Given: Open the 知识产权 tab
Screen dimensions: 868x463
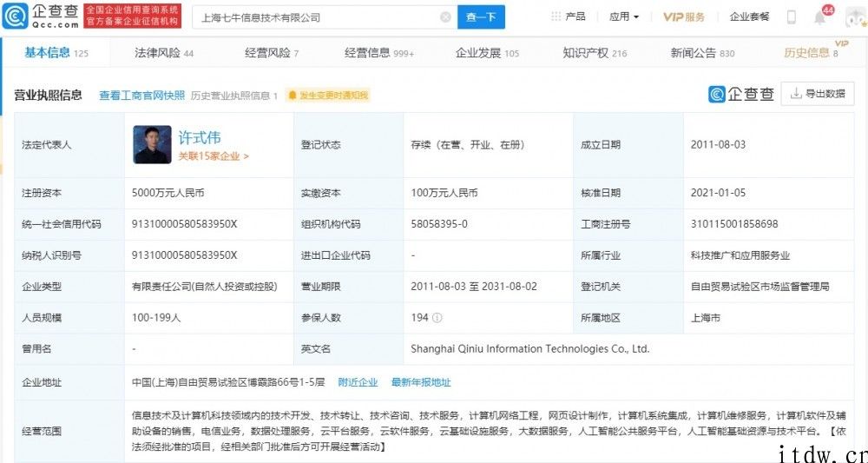Looking at the screenshot, I should tap(595, 53).
